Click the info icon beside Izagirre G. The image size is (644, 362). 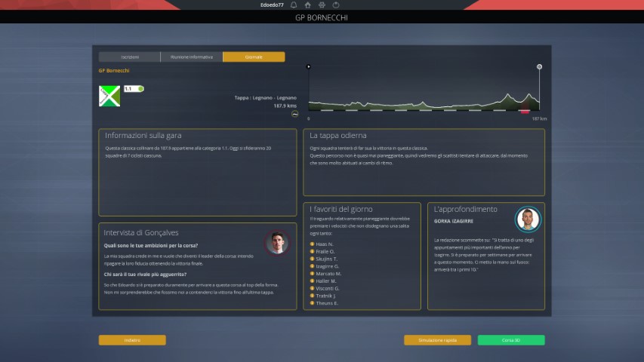313,266
